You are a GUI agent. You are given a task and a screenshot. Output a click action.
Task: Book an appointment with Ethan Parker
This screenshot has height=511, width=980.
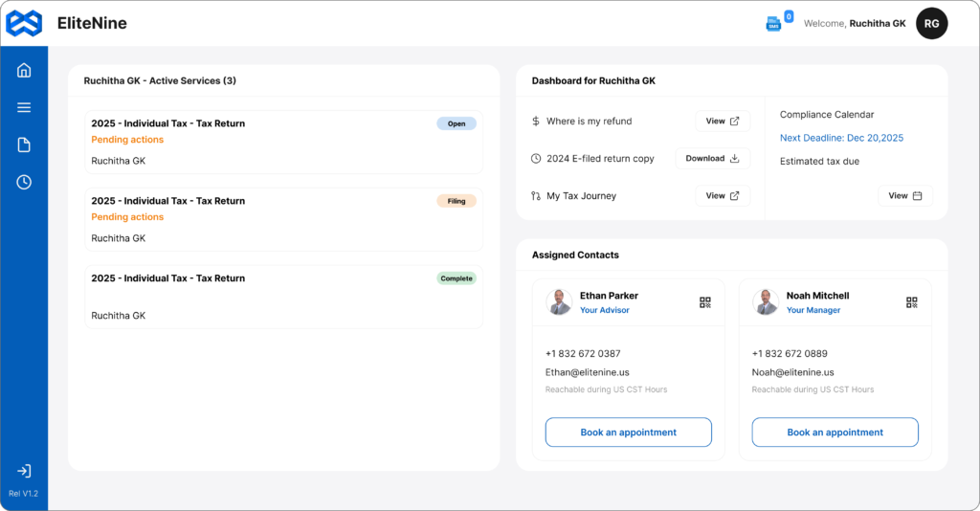pyautogui.click(x=628, y=433)
